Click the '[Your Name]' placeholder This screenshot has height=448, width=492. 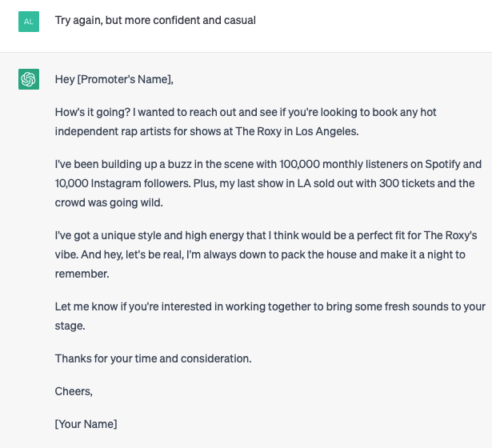tap(86, 424)
